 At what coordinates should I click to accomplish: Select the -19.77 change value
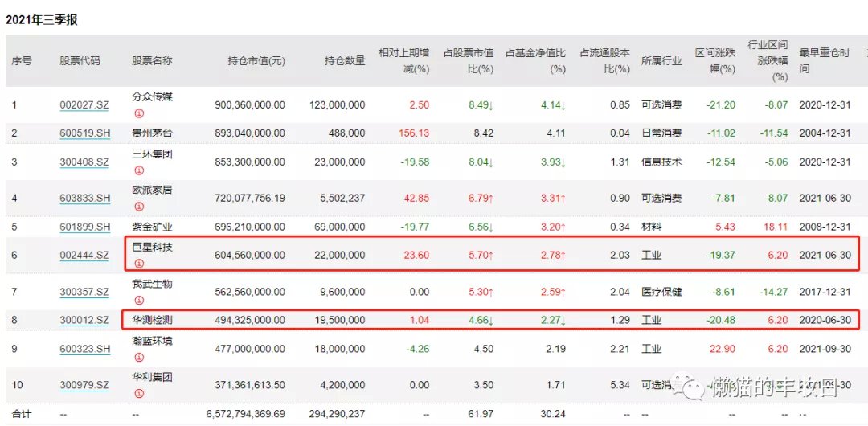tap(416, 227)
